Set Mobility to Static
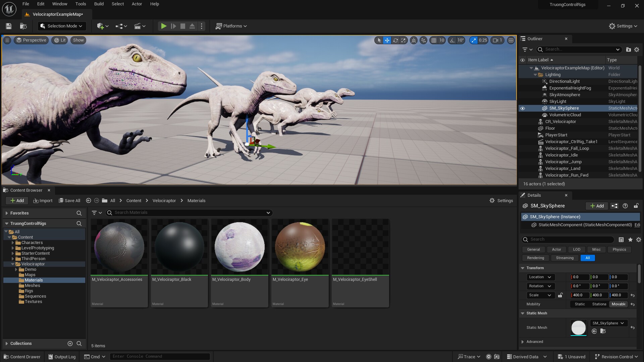Viewport: 644px width, 362px height. tap(580, 304)
